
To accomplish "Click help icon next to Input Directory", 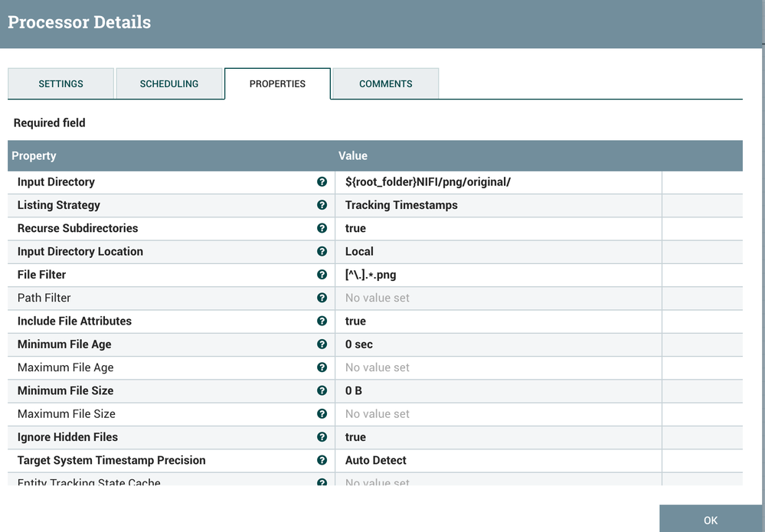I will [x=322, y=182].
